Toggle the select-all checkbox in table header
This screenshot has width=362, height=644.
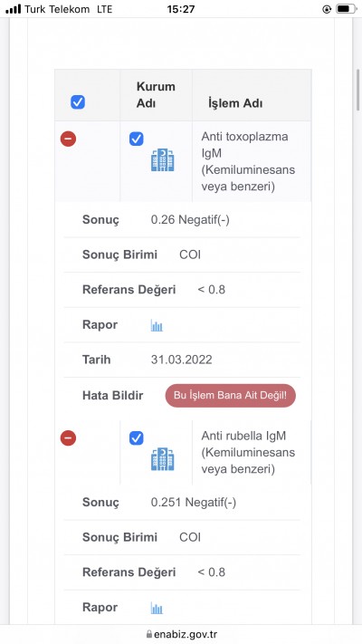click(x=78, y=101)
